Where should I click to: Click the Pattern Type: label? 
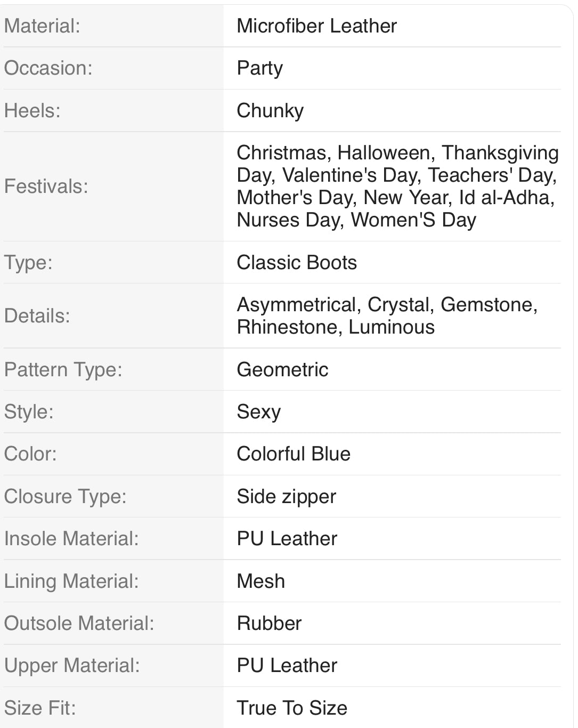[x=63, y=369]
